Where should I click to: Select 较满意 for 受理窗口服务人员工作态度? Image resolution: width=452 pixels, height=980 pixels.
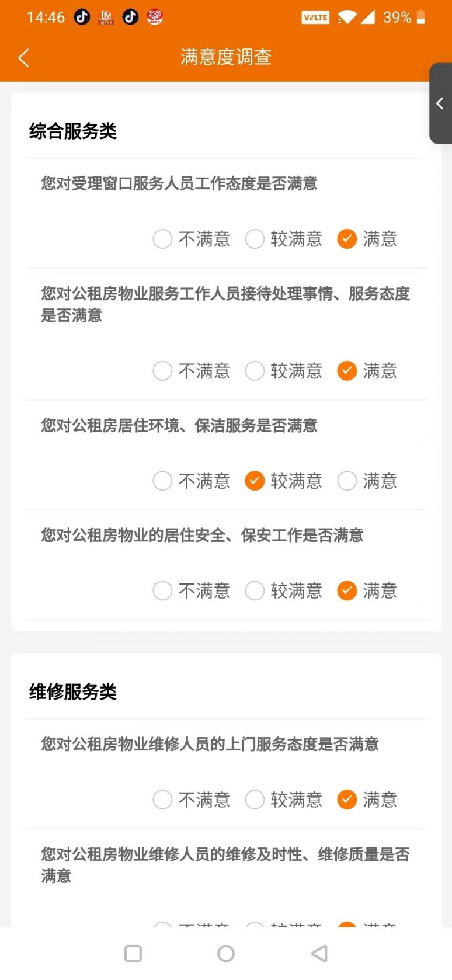[255, 239]
